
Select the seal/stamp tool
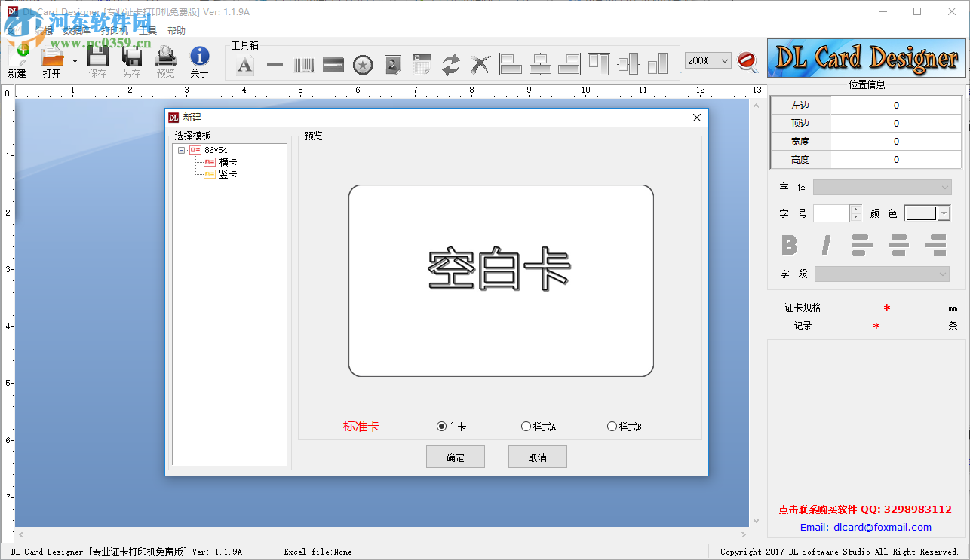[363, 65]
